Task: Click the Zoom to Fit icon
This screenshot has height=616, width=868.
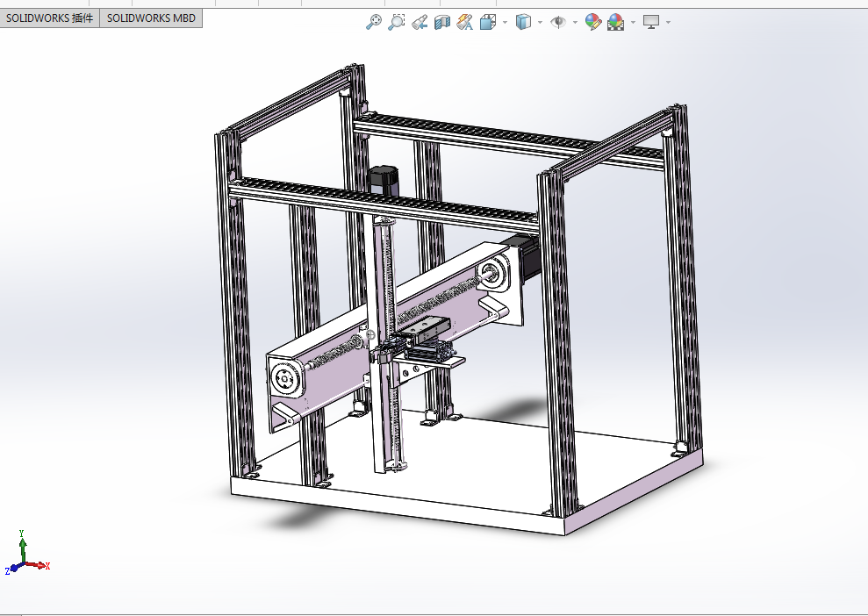Action: (x=374, y=22)
